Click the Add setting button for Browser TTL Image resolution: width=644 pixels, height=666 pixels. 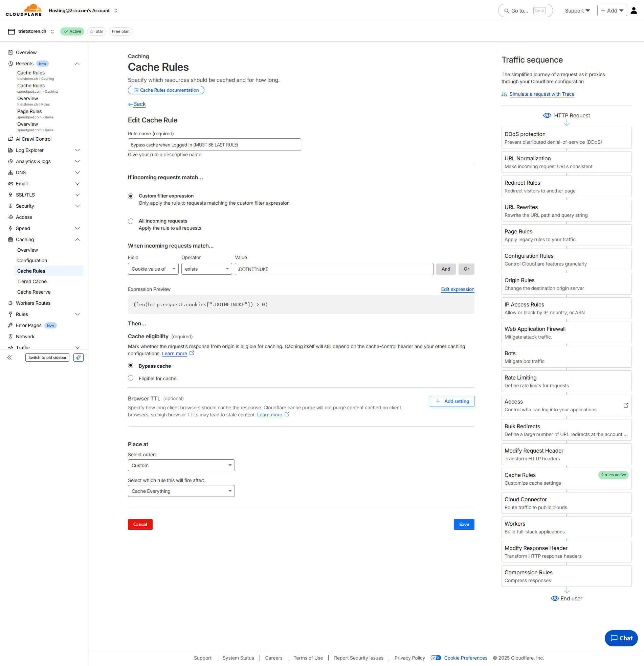452,401
